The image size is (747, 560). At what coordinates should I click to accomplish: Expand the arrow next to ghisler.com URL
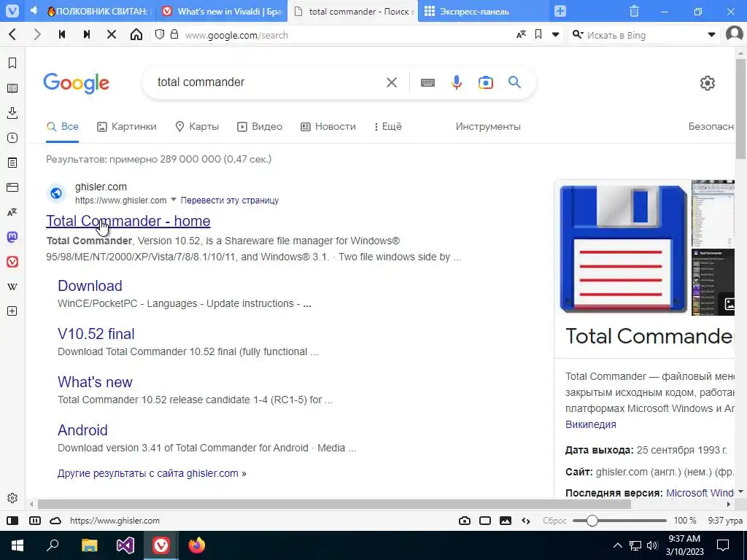pyautogui.click(x=174, y=200)
